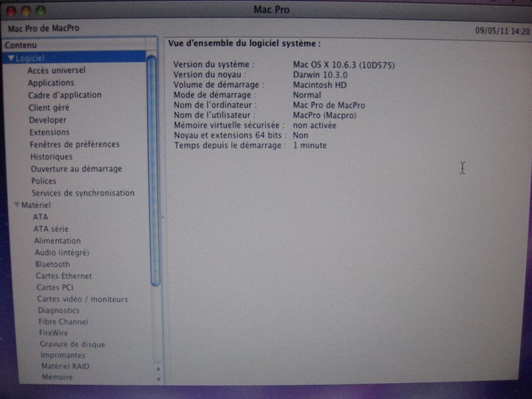
Task: Select Cartes Ethernet in the list
Action: click(64, 276)
